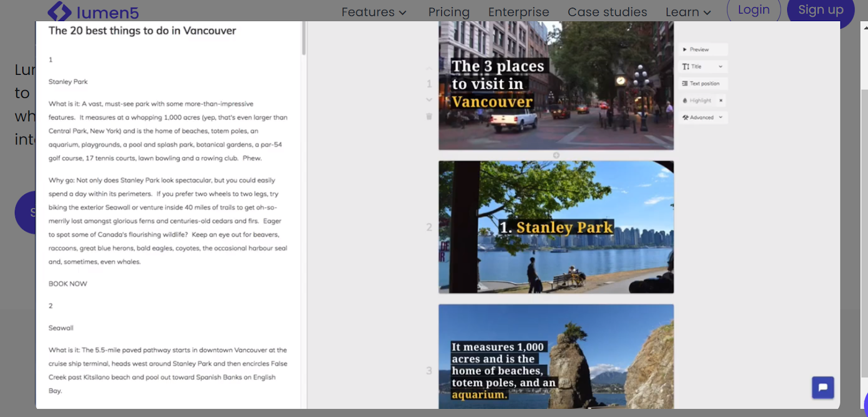Screen dimensions: 868x417
Task: Click the script line starting 'Why go: Not only does Stanley Park'
Action: (162, 180)
